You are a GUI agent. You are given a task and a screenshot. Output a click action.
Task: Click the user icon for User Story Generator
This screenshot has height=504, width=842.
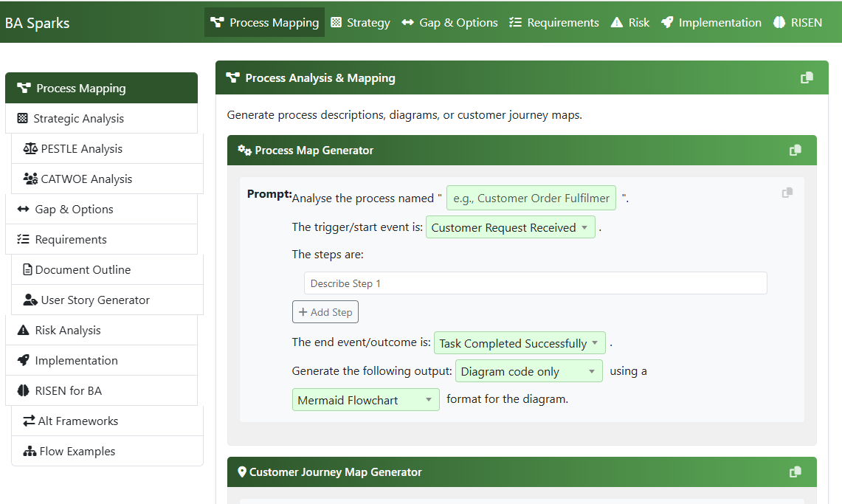coord(30,300)
